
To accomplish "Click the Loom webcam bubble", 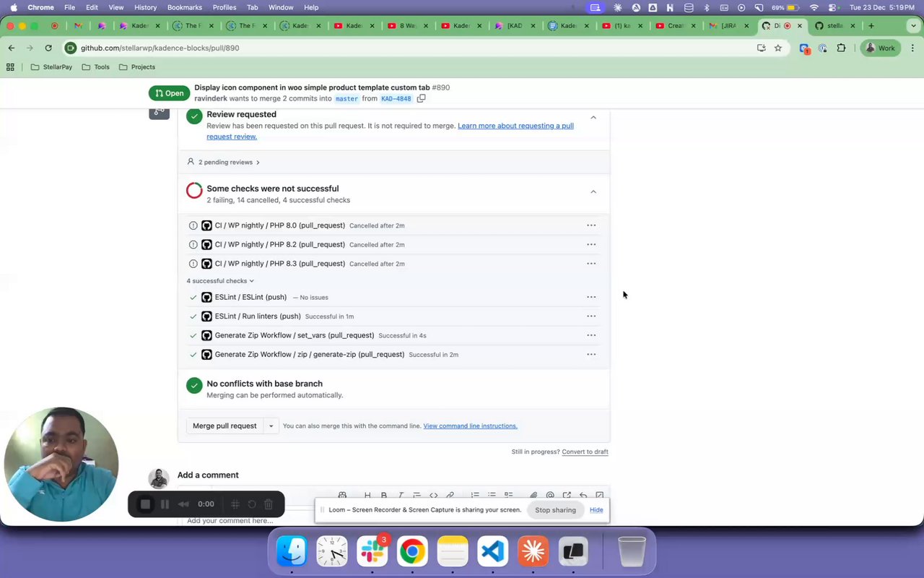I will pyautogui.click(x=61, y=465).
